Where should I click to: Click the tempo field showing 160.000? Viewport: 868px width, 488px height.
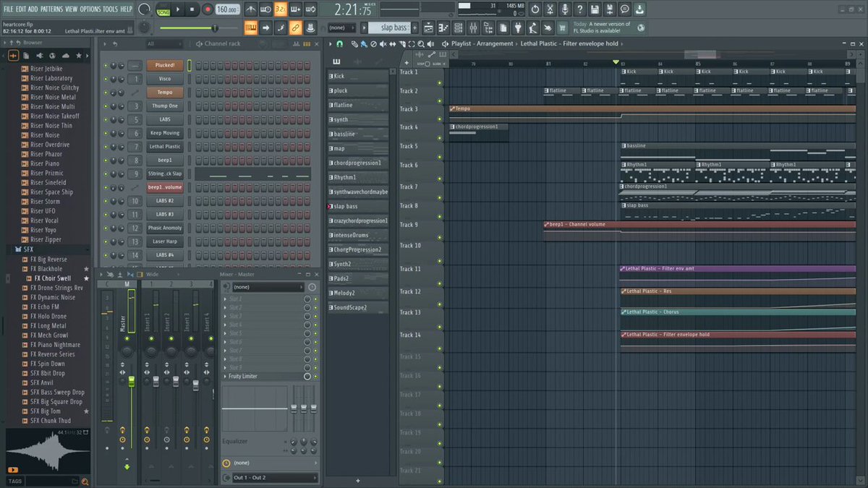coord(227,9)
